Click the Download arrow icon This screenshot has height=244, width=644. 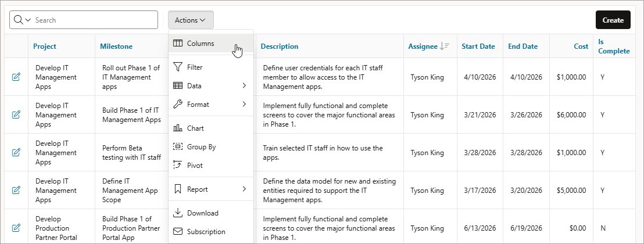(177, 213)
